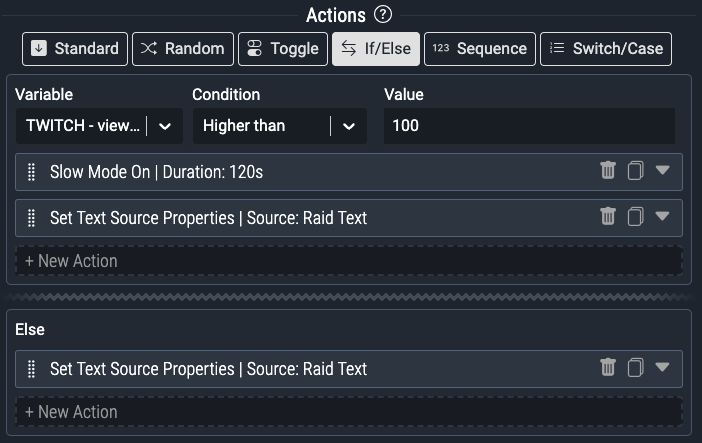Viewport: 702px width, 443px height.
Task: Open the Condition dropdown set to Higher than
Action: [x=279, y=126]
